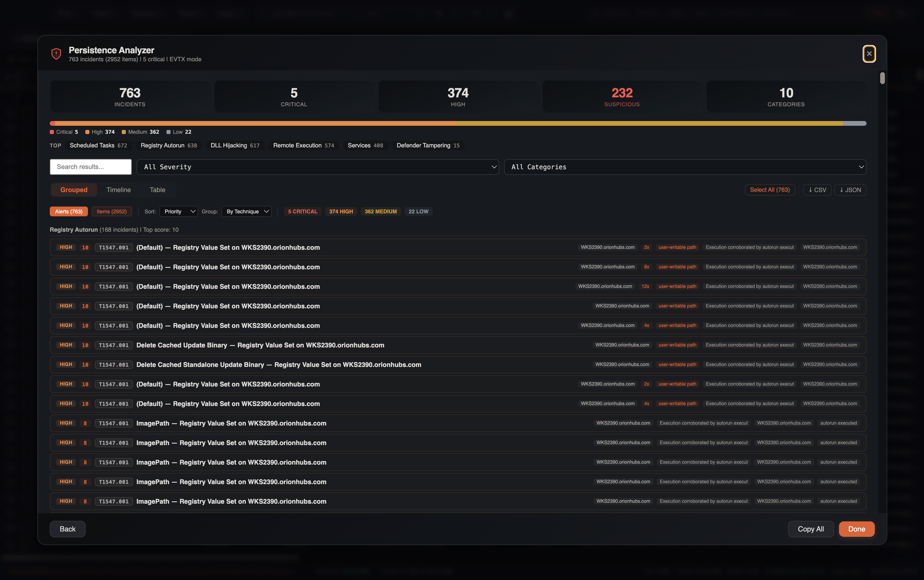Click the severity distribution bar
The image size is (924, 580).
pos(458,123)
